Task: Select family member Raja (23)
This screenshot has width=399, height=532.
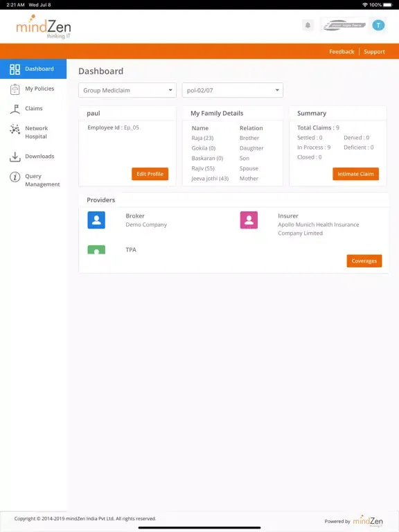Action: 202,138
